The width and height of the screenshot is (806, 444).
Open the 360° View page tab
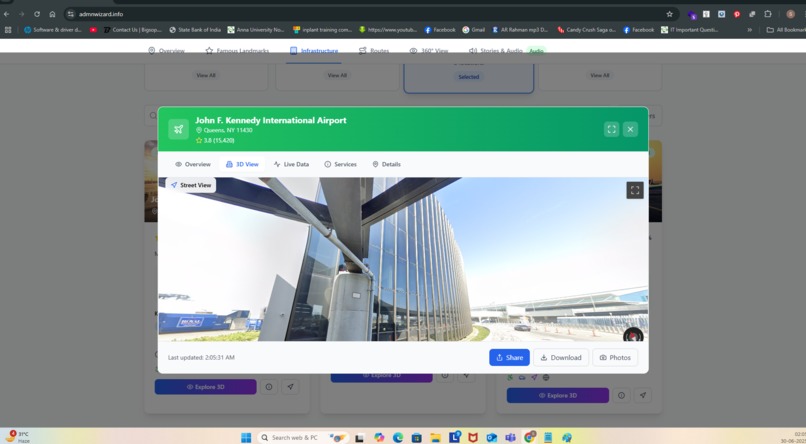pos(429,50)
